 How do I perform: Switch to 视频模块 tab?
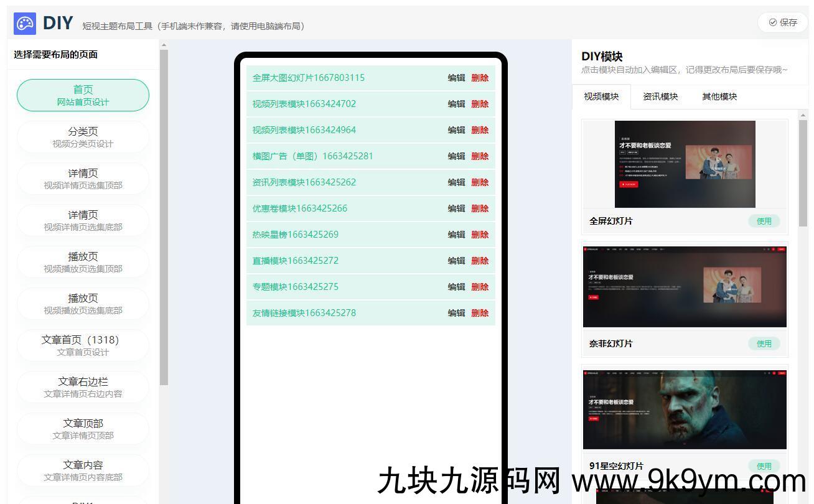[x=601, y=96]
